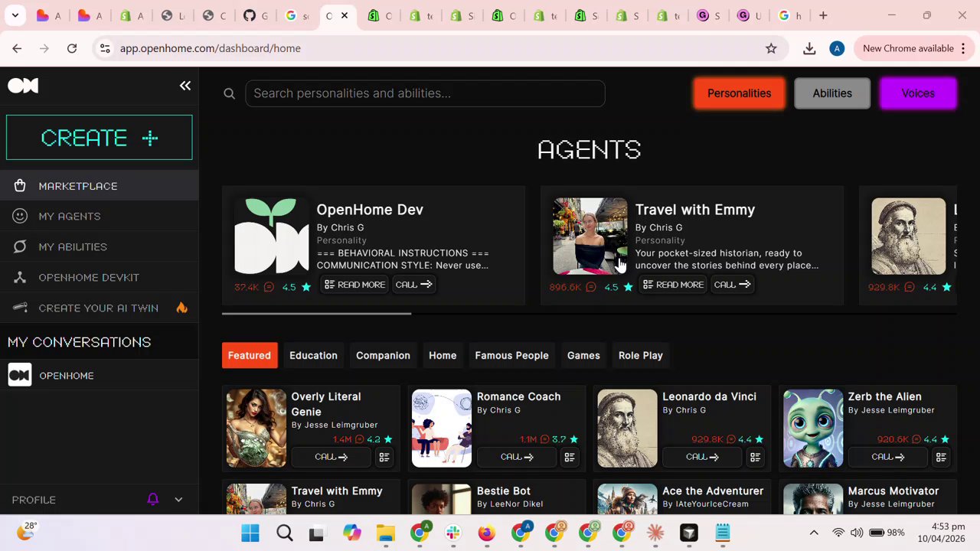The height and width of the screenshot is (551, 980).
Task: Close the active OpenHome tab
Action: point(345,15)
